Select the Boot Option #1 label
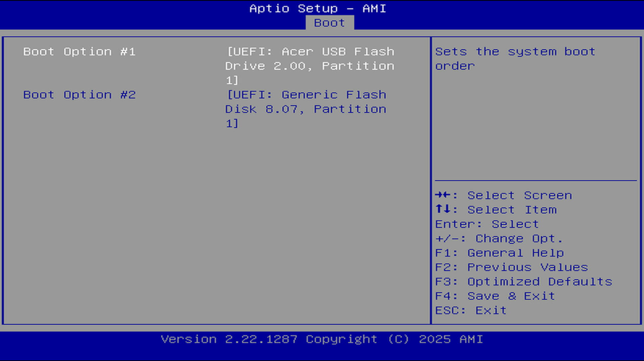 point(79,51)
